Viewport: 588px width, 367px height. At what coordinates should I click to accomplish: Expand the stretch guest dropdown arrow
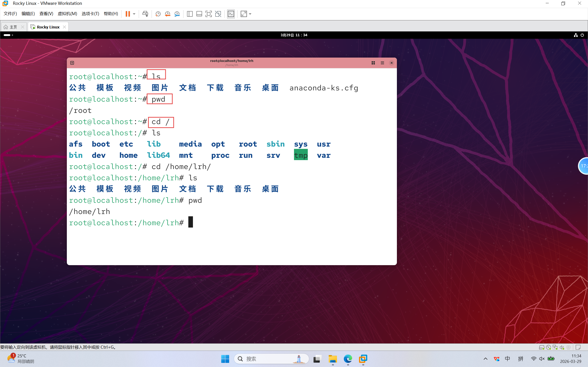tap(250, 14)
